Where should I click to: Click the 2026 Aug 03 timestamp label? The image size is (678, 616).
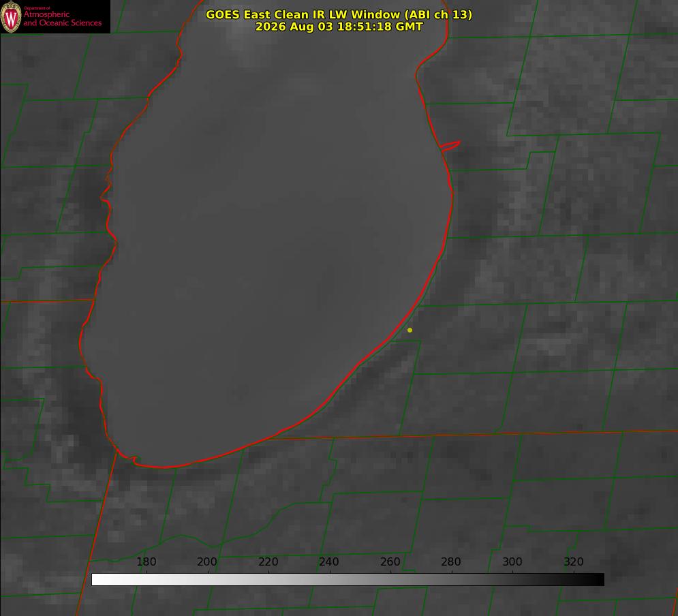(x=339, y=27)
